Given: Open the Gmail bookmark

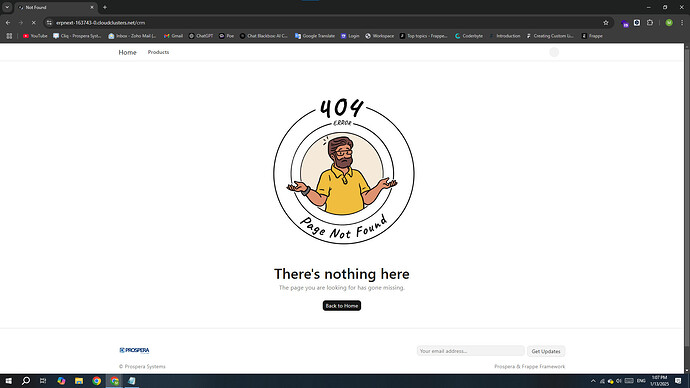Looking at the screenshot, I should [173, 36].
